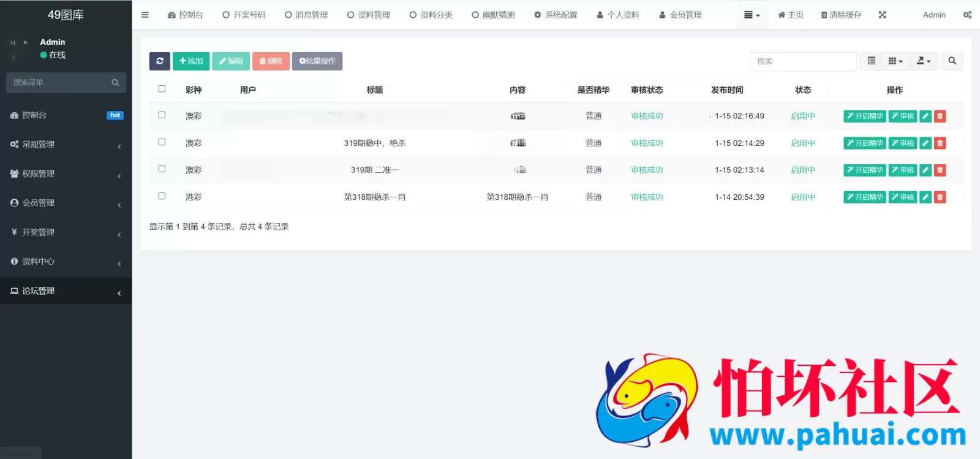
Task: Open the 个人资料 tab
Action: tap(618, 15)
